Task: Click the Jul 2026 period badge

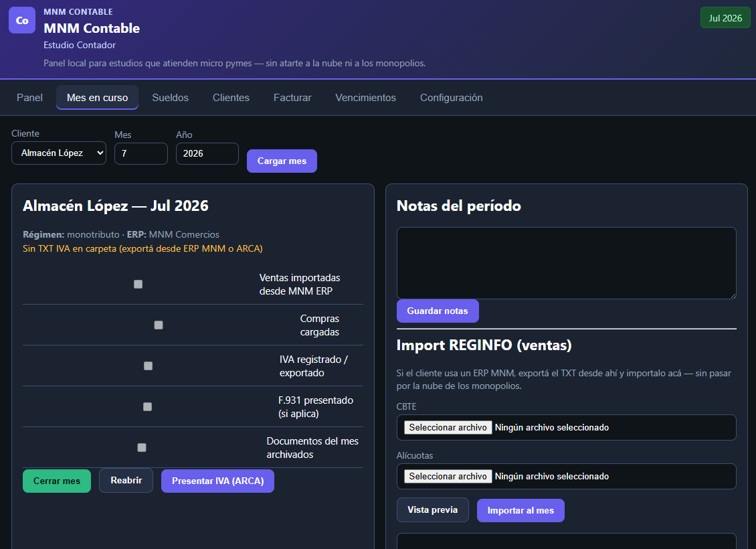Action: click(725, 18)
